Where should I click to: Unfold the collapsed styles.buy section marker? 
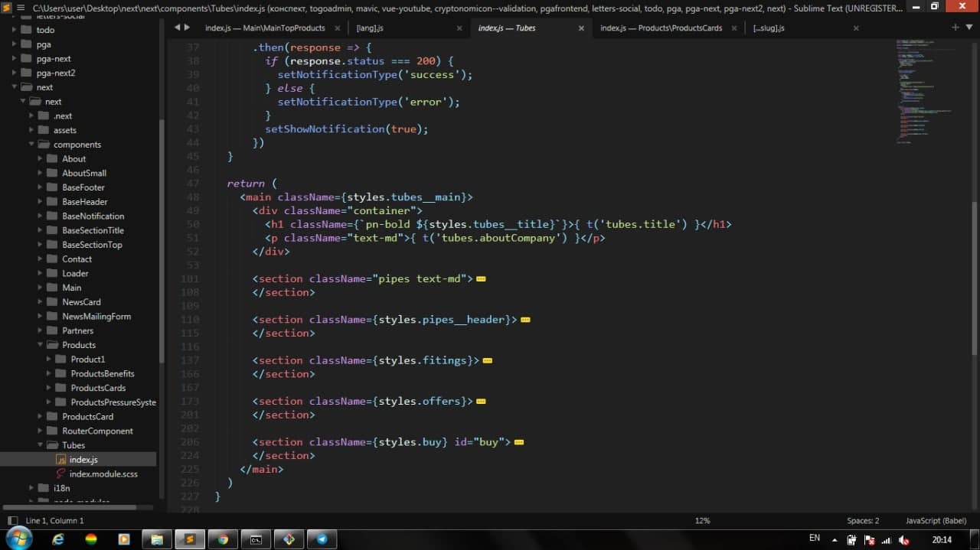click(518, 442)
